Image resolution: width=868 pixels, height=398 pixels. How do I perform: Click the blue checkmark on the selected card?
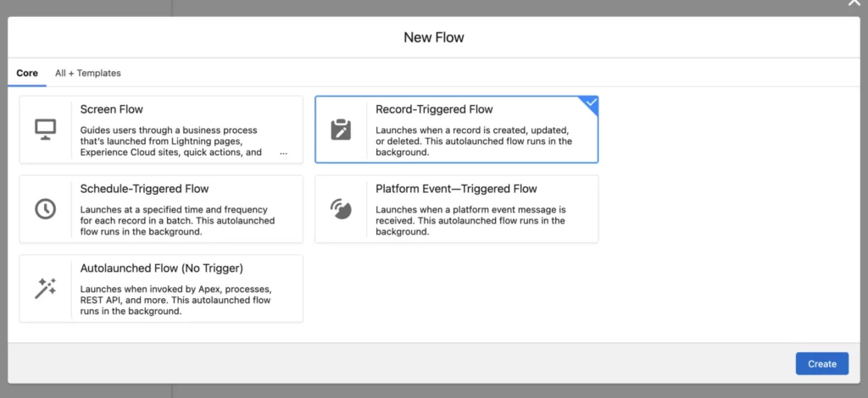591,102
